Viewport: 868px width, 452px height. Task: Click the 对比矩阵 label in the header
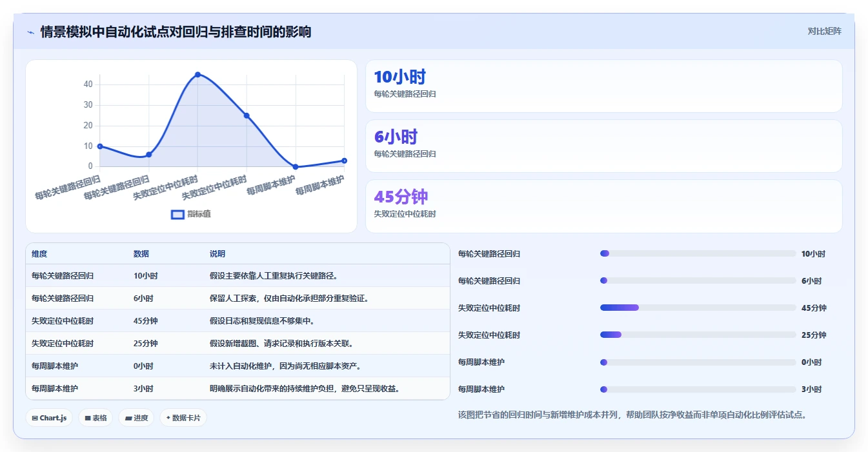(x=824, y=31)
